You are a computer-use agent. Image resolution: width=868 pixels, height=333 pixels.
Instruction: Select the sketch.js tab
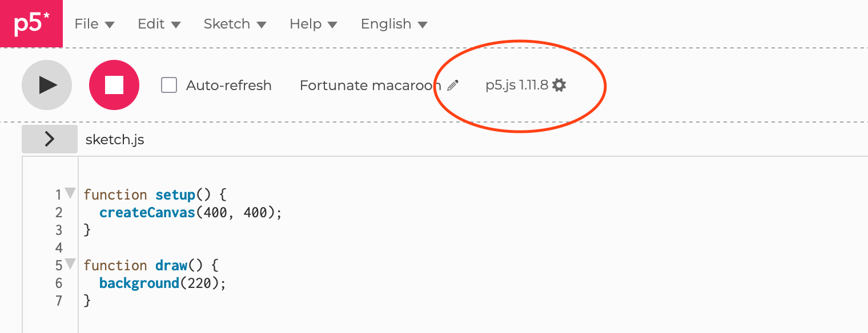pos(115,139)
